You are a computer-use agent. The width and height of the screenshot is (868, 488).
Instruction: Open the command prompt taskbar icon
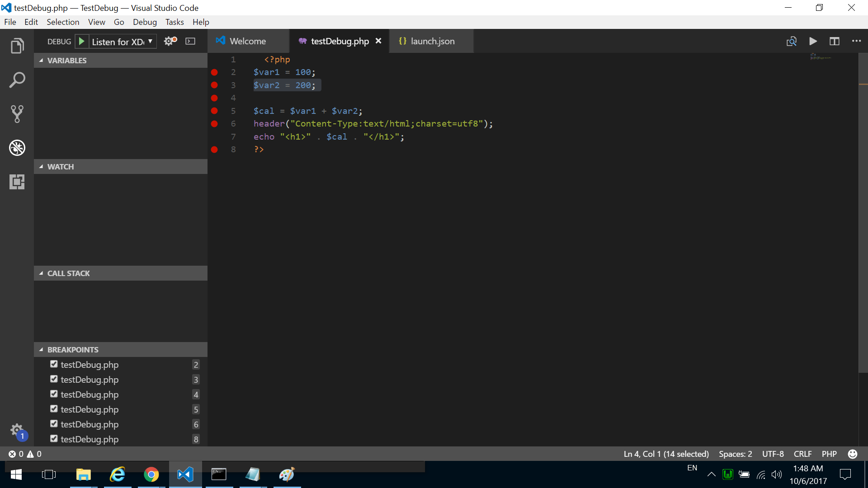coord(219,474)
